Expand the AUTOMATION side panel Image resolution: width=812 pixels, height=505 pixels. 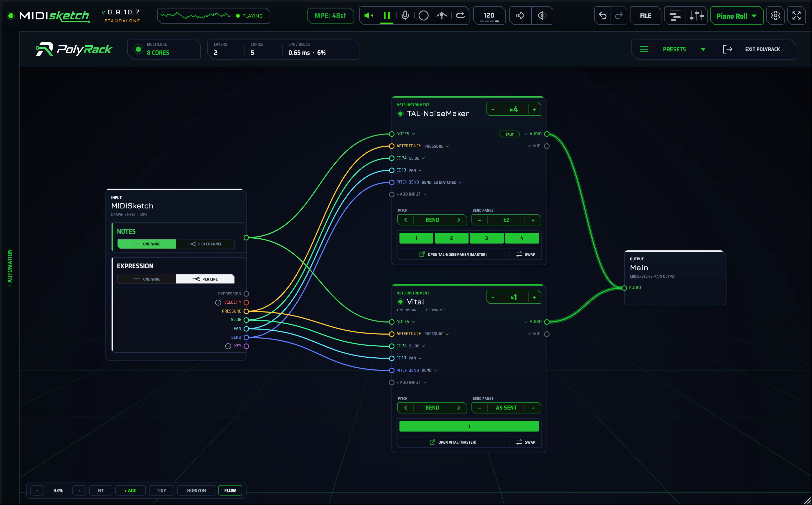pyautogui.click(x=10, y=268)
